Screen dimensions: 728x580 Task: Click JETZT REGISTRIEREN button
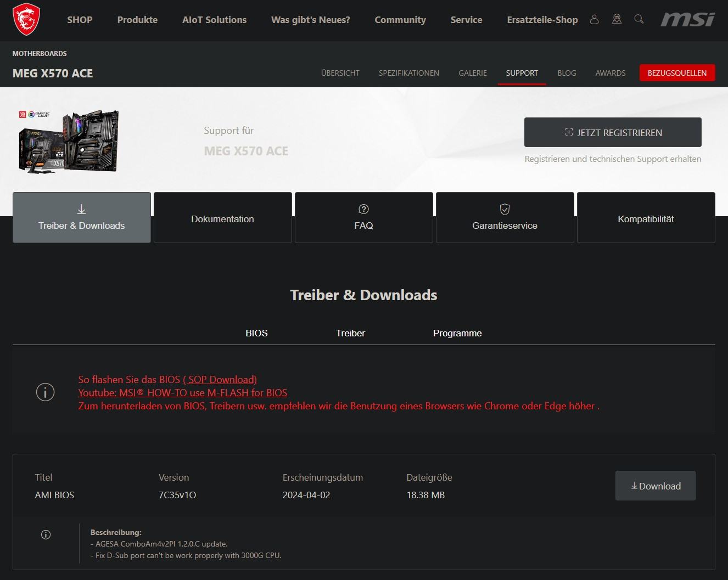[613, 132]
